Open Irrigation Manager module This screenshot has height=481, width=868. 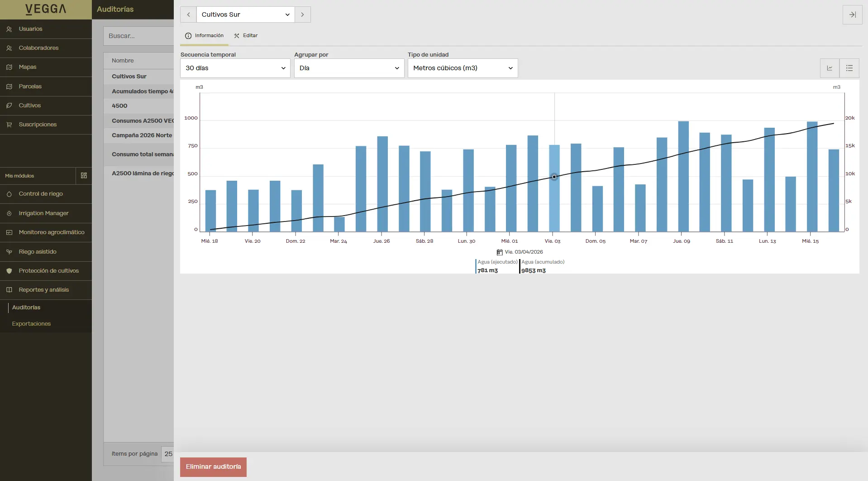pos(43,213)
